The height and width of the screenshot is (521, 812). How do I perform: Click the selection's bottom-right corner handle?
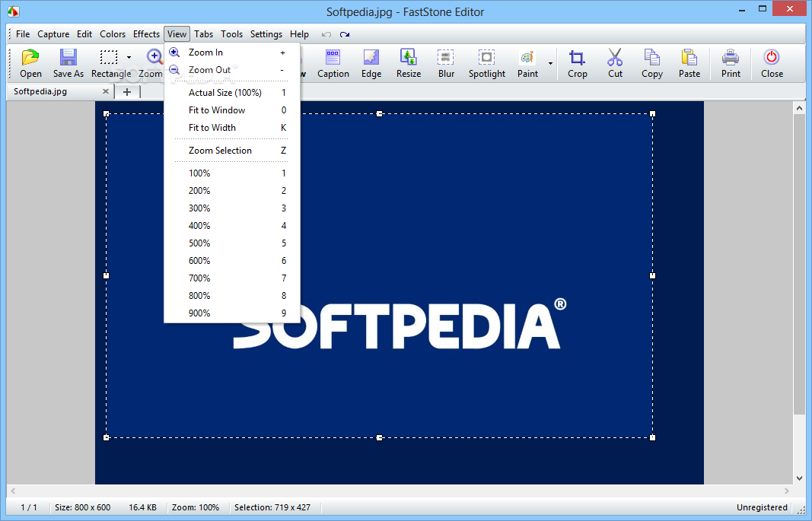click(652, 437)
